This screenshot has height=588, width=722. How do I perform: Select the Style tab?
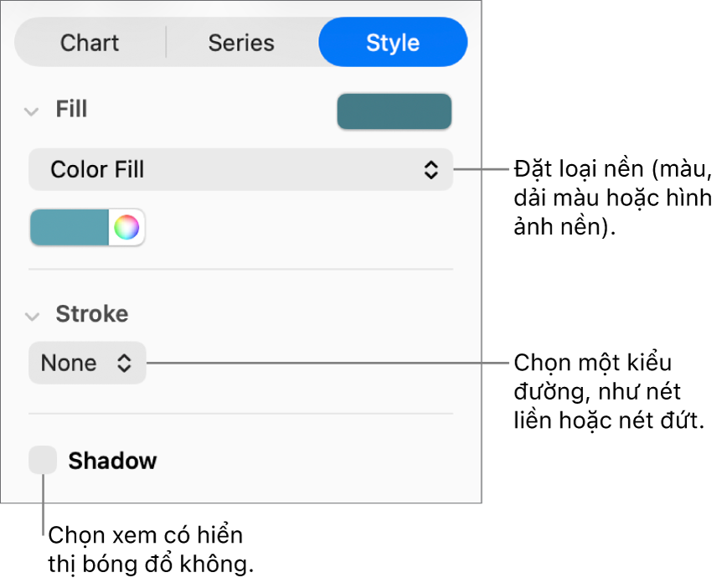point(392,43)
